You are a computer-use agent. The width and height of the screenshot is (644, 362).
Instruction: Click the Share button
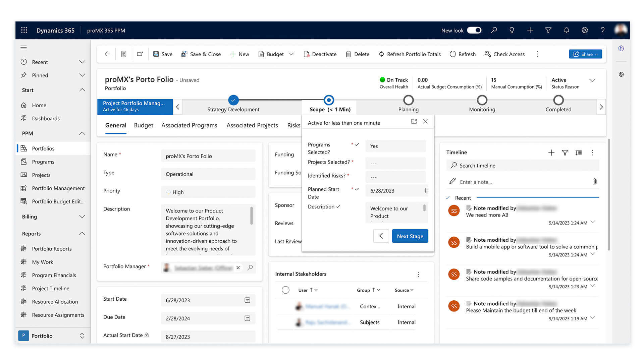(585, 54)
